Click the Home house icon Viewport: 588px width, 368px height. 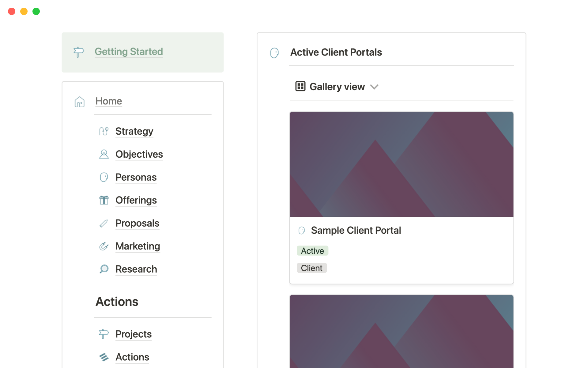(80, 102)
